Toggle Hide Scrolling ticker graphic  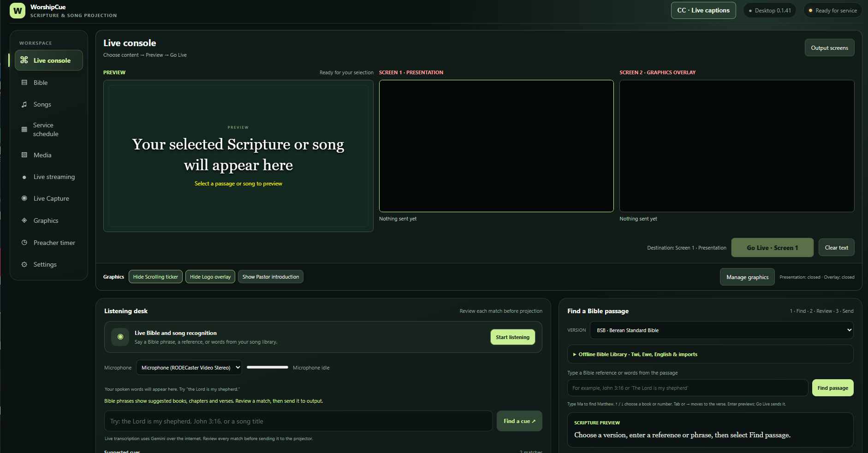point(155,277)
